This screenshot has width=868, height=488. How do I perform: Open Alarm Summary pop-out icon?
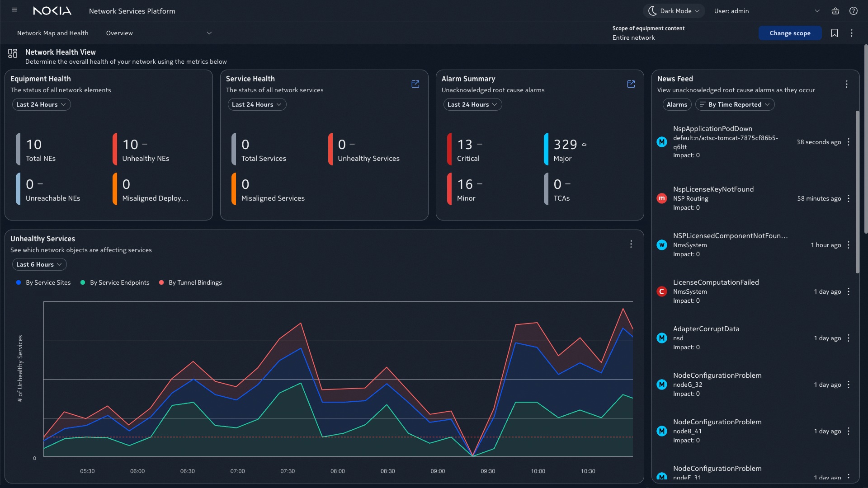pyautogui.click(x=631, y=84)
